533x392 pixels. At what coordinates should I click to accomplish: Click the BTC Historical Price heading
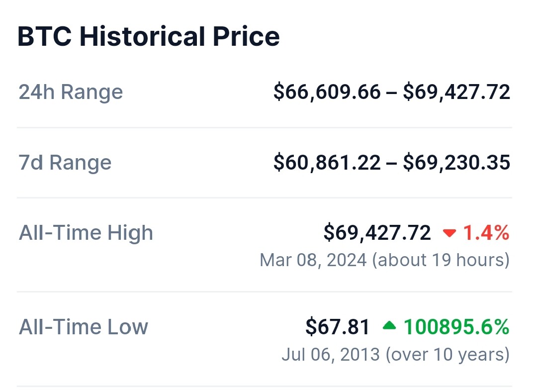coord(149,36)
